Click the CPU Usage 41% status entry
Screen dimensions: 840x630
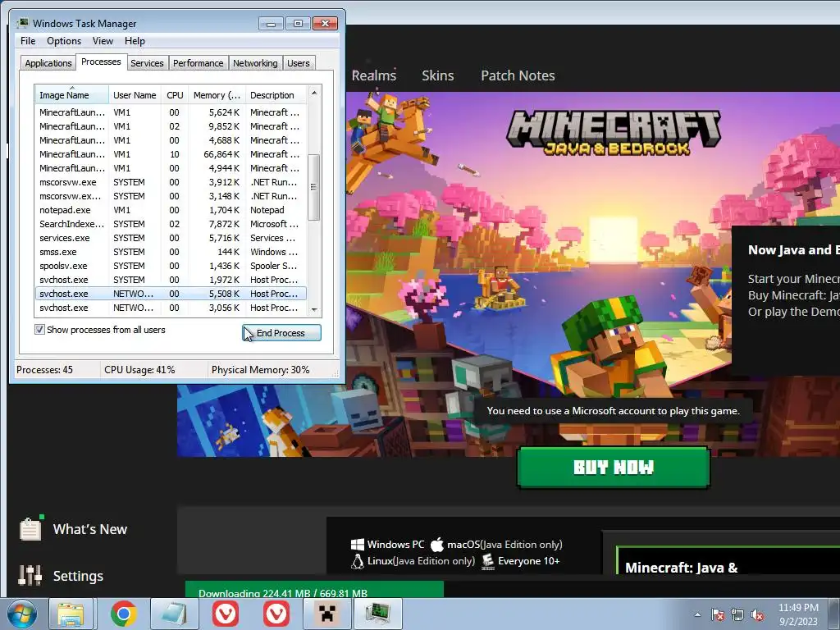pos(139,370)
